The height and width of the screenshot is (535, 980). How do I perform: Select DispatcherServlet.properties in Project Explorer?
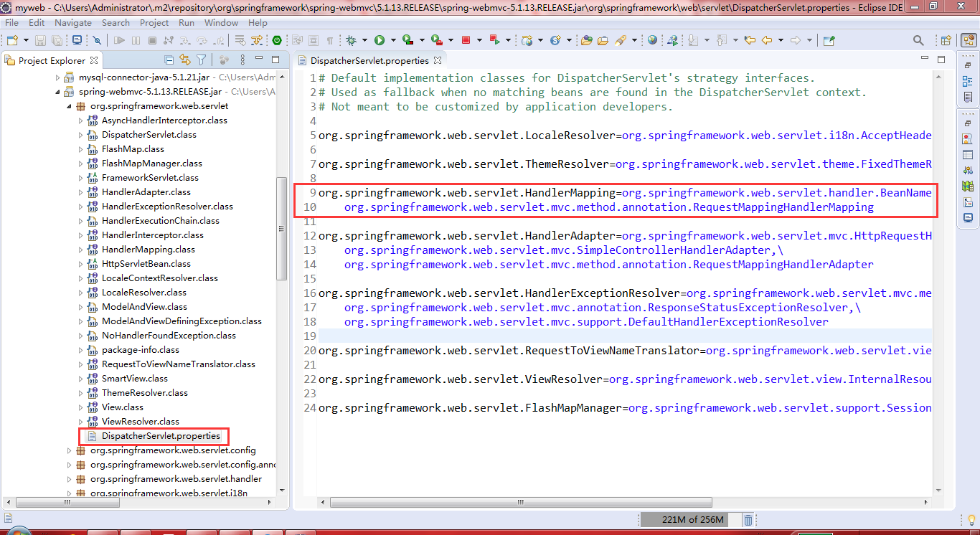[161, 436]
